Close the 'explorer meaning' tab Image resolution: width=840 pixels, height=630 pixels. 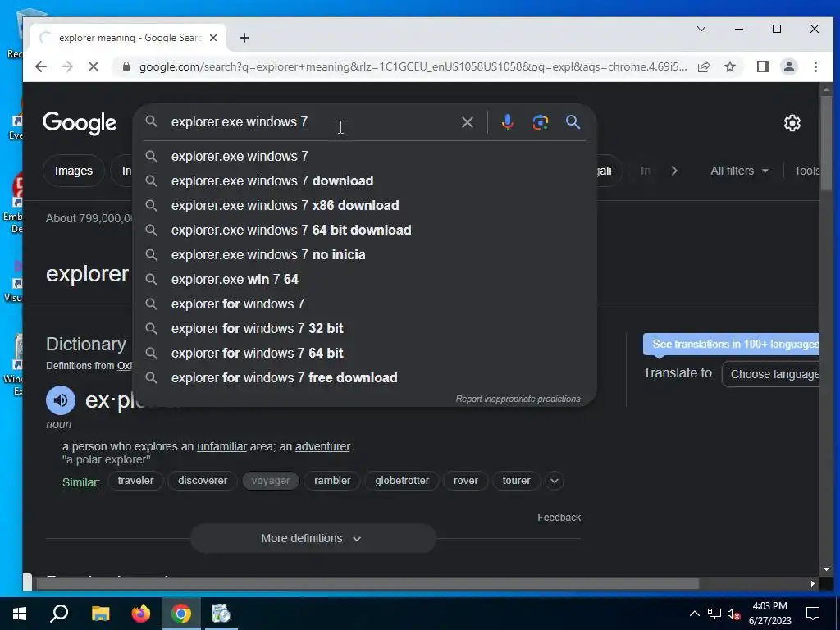[213, 38]
